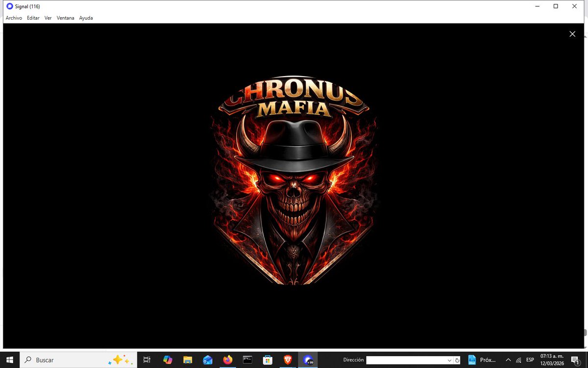Open File Explorer from the taskbar
The height and width of the screenshot is (368, 588).
click(x=188, y=360)
